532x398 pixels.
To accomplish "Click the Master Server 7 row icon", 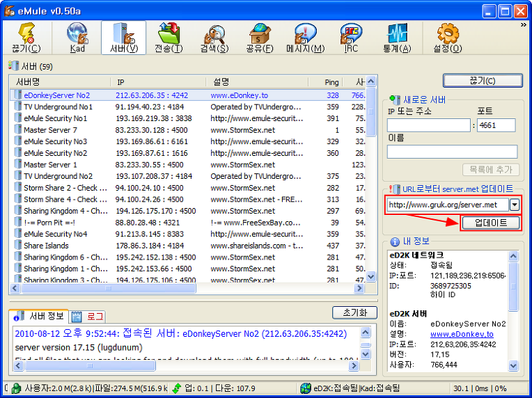I will (17, 130).
